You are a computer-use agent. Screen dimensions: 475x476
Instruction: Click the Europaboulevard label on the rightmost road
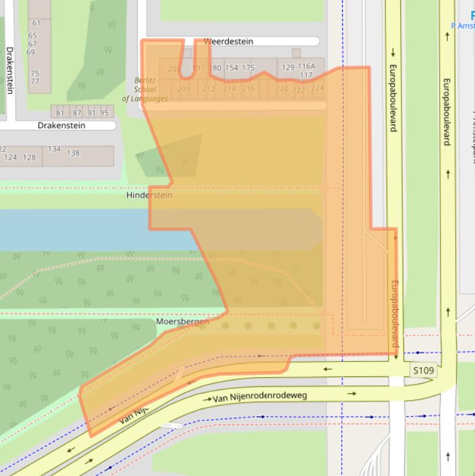[x=446, y=111]
